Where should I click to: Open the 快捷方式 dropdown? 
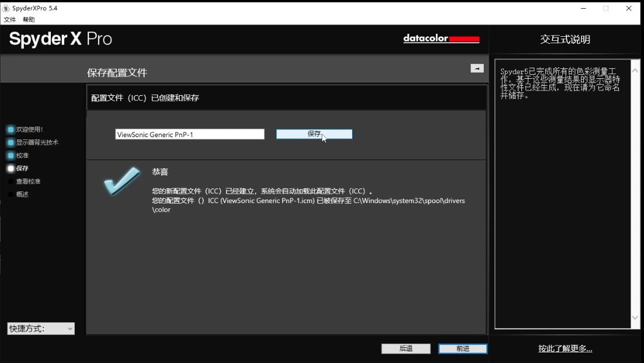(41, 329)
